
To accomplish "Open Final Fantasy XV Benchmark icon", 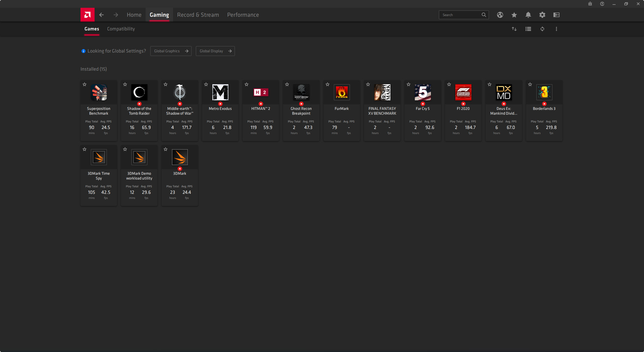I will click(x=382, y=92).
